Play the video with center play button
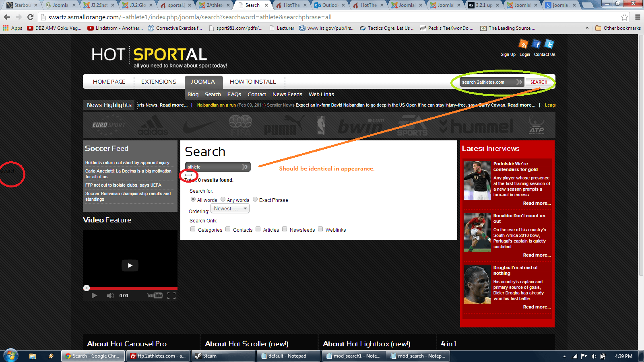The image size is (644, 362). click(130, 265)
